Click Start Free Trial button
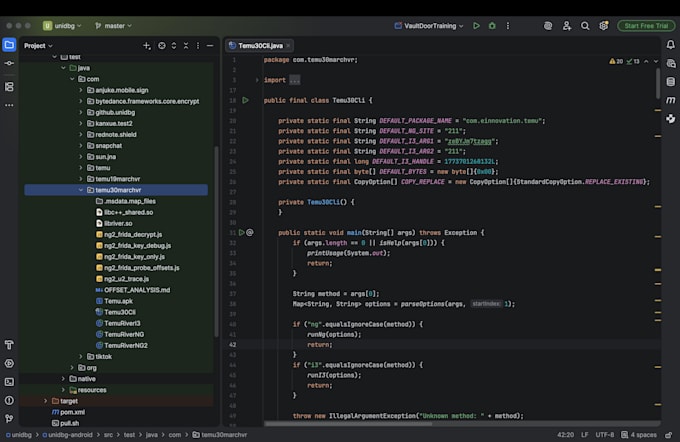 (646, 26)
